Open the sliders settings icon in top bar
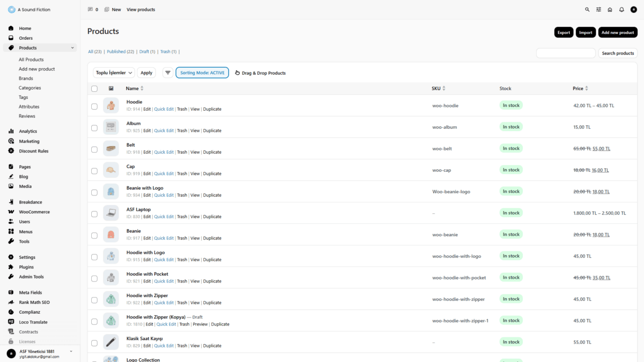 [x=598, y=10]
